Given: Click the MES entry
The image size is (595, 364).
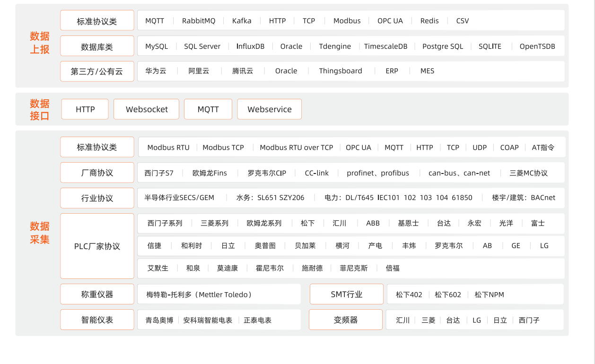Looking at the screenshot, I should coord(427,71).
